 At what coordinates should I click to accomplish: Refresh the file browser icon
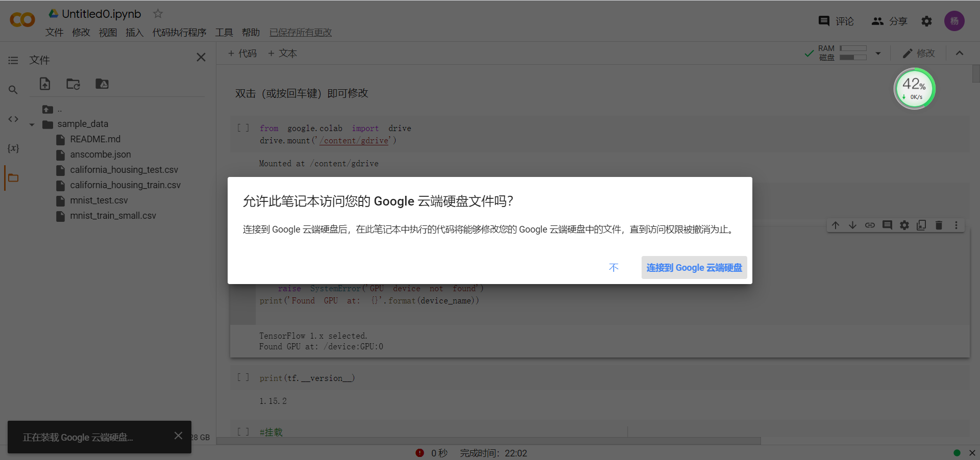tap(73, 84)
